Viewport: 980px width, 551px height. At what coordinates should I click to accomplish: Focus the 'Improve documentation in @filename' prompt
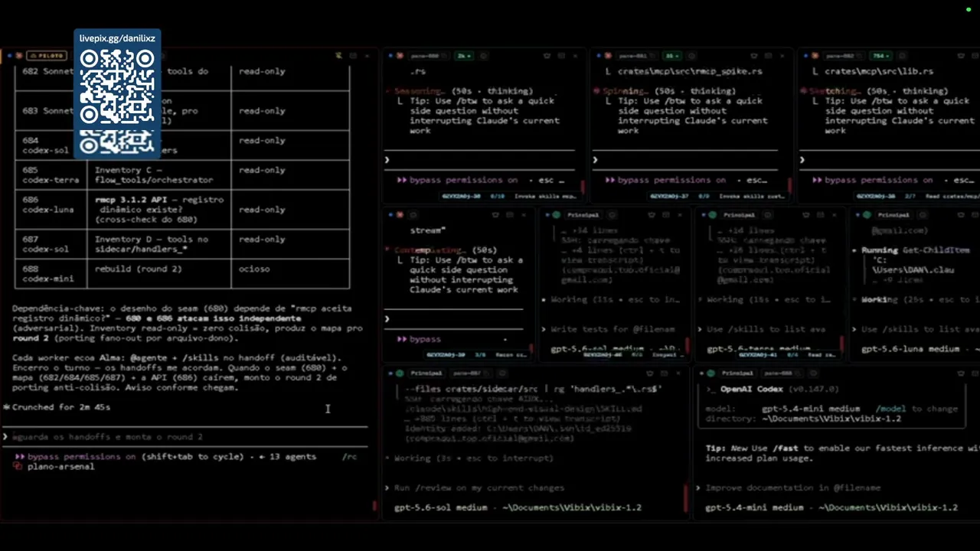(793, 487)
